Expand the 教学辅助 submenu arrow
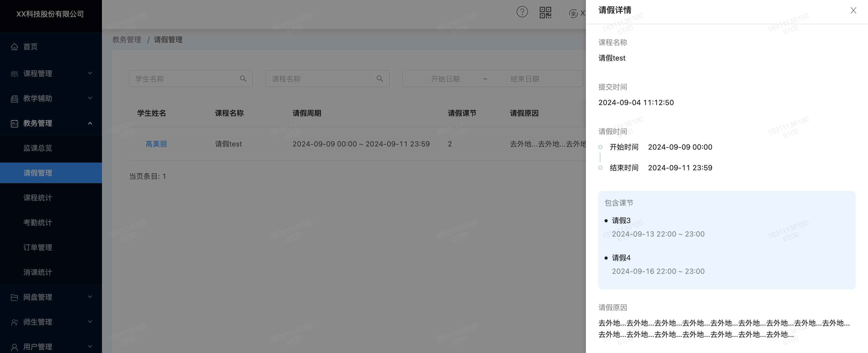Screen dimensions: 868x353 [90, 98]
